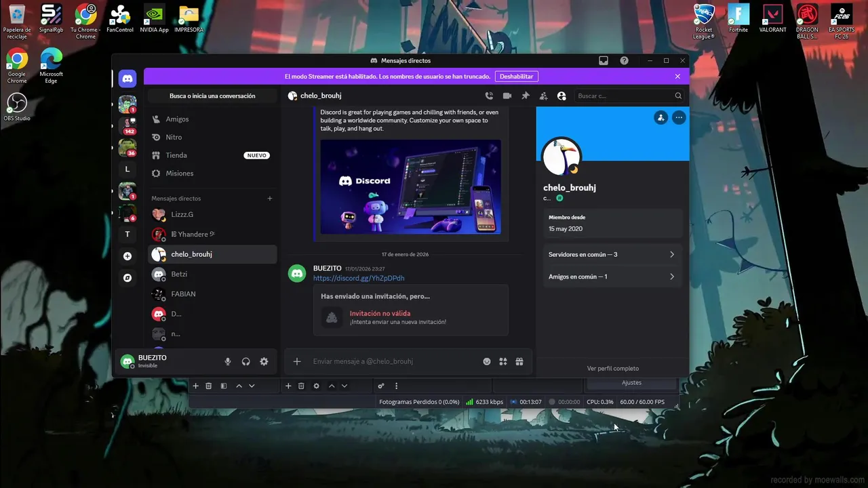
Task: Open emoji picker in message box
Action: click(x=487, y=362)
